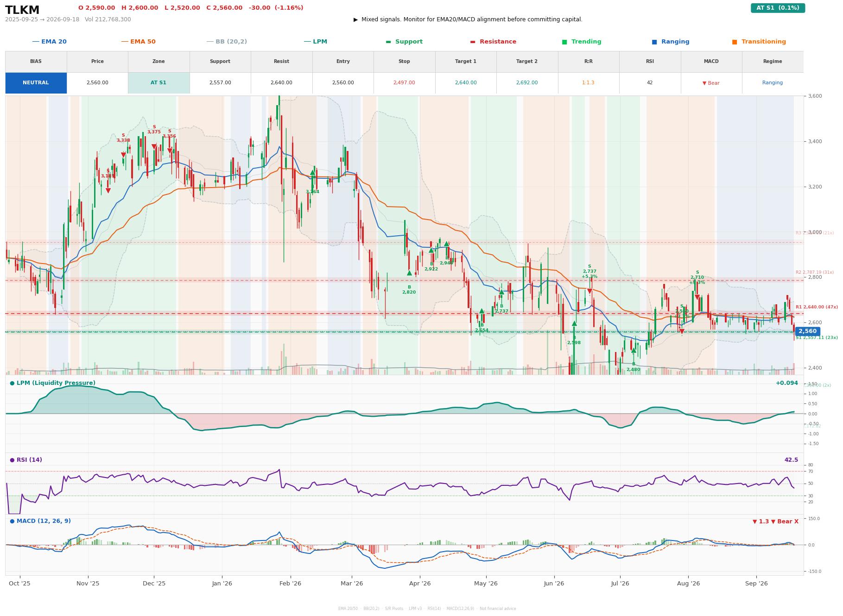The height and width of the screenshot is (616, 843).
Task: Click the 3,400 price axis label
Action: 816,142
